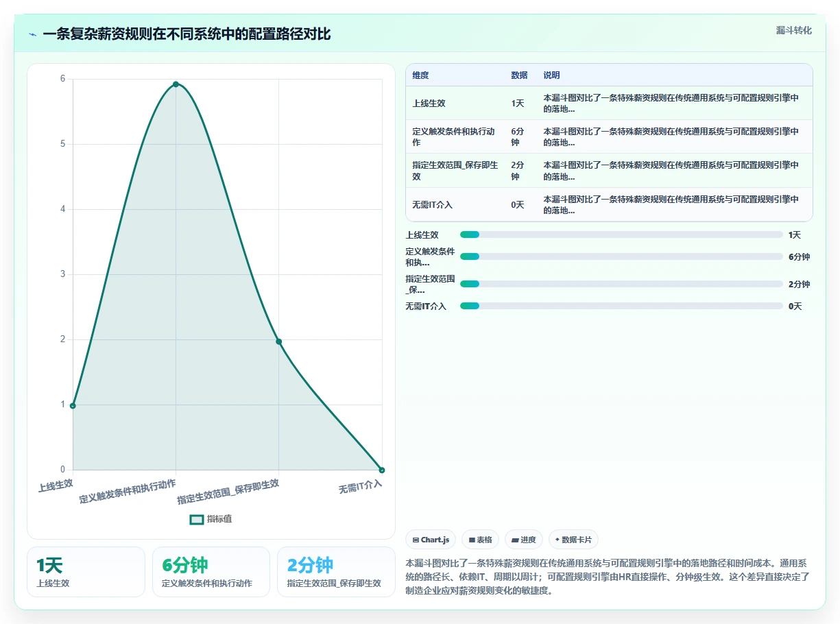Screen dimensions: 840x624
Task: Click the x-axis label 无需IT介入
Action: [361, 487]
